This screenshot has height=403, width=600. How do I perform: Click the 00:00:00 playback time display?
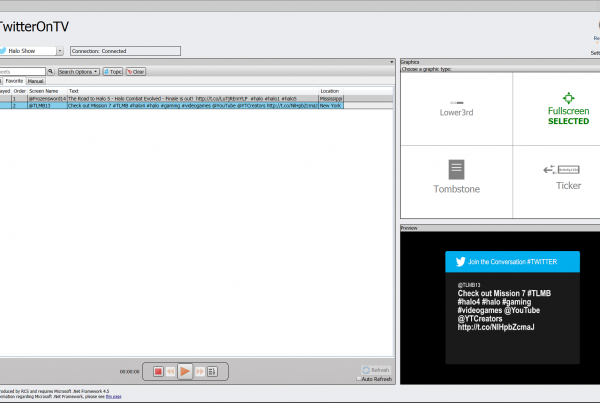[x=130, y=372]
